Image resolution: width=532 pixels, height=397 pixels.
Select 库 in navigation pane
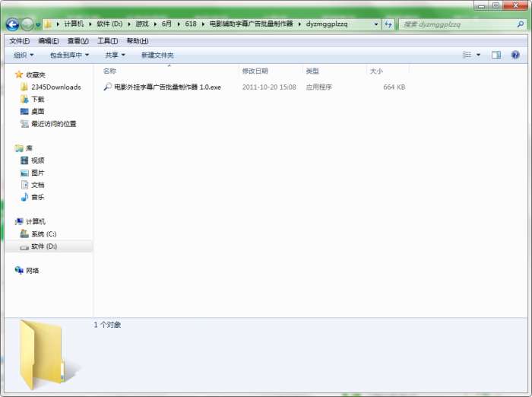click(x=29, y=148)
